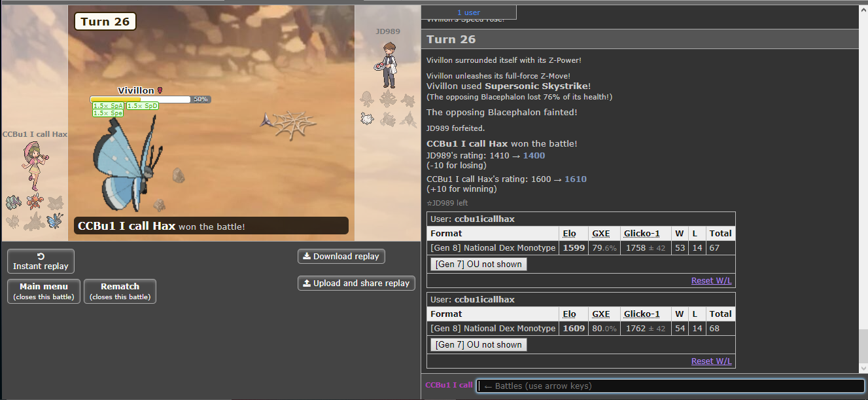Click the Elo value 1599
Viewport: 868px width, 400px height.
click(573, 248)
